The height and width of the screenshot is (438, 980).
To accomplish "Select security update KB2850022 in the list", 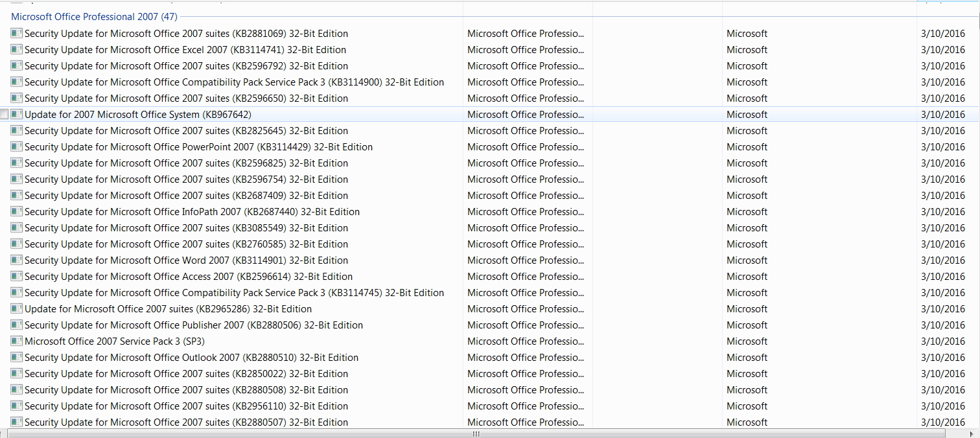I will pos(186,374).
